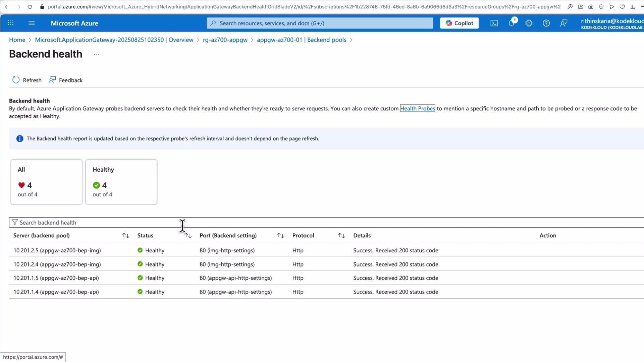Select row 10.201.2.4 (appgw-az700-bep-img)
Image resolution: width=644 pixels, height=362 pixels.
[x=326, y=264]
